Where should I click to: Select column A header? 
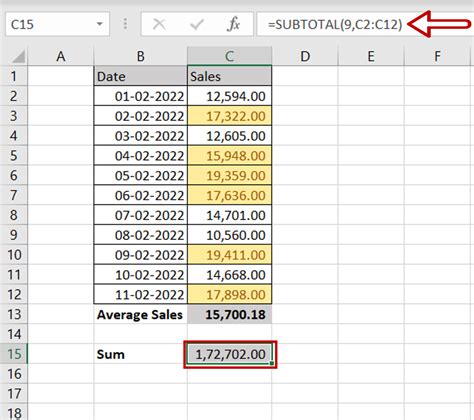pos(61,56)
